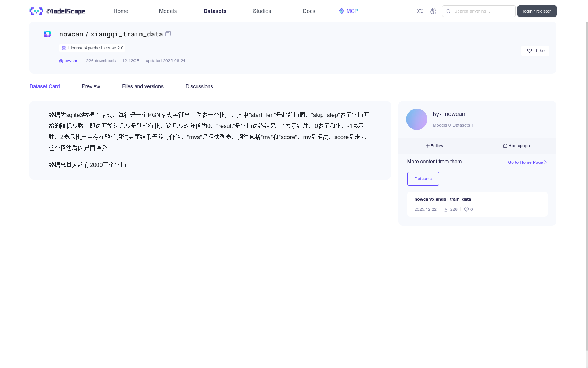Toggle dark mode with the sun icon
This screenshot has width=588, height=368.
[x=420, y=11]
